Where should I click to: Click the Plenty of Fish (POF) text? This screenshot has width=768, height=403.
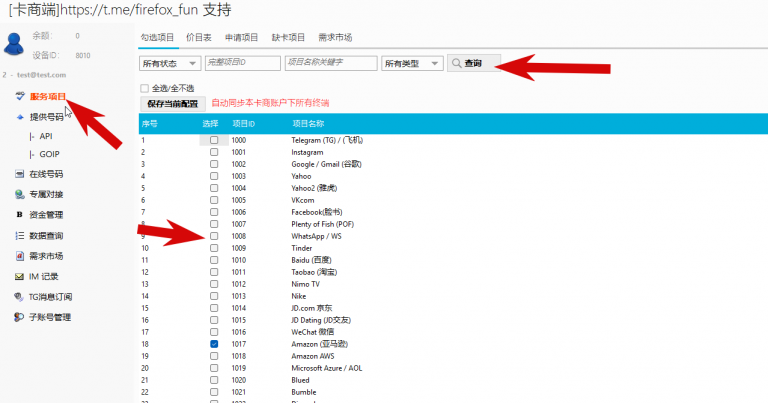click(x=322, y=224)
